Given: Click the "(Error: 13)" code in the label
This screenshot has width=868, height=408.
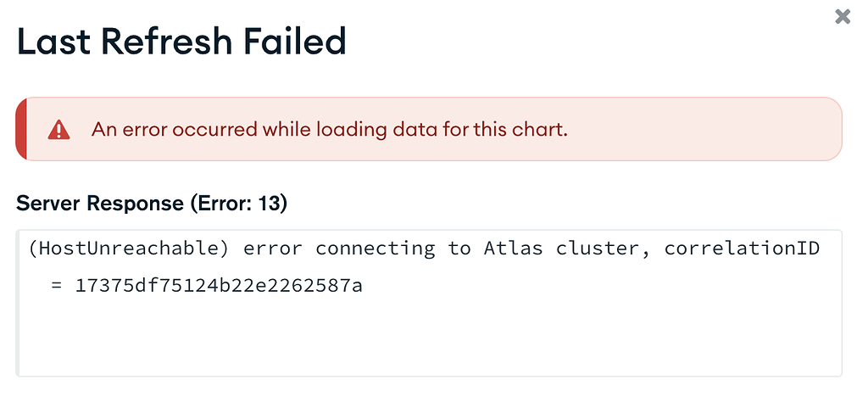Looking at the screenshot, I should (237, 204).
